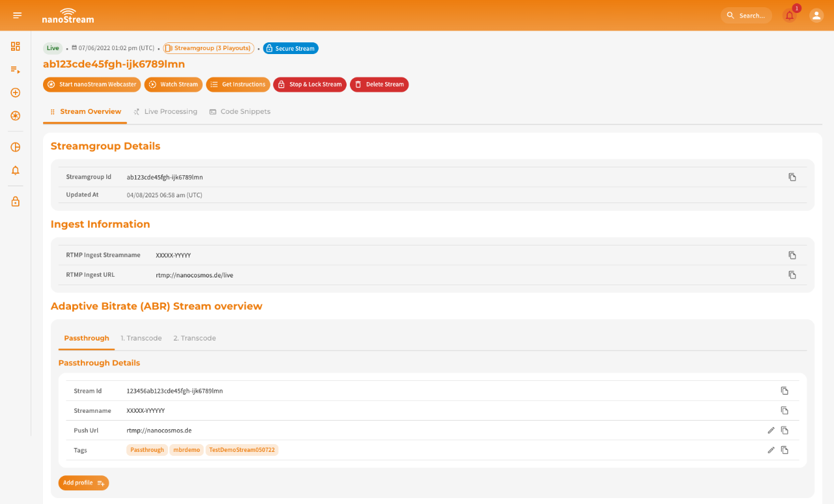This screenshot has height=504, width=834.
Task: Click the date 07/06/2022 01:02 pm (UTC)
Action: (x=117, y=48)
